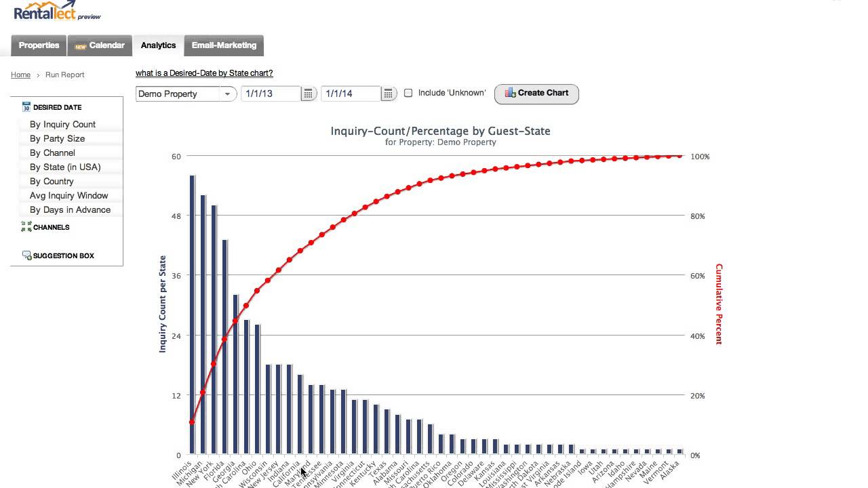Image resolution: width=868 pixels, height=488 pixels.
Task: Open the Properties tab
Action: click(39, 45)
